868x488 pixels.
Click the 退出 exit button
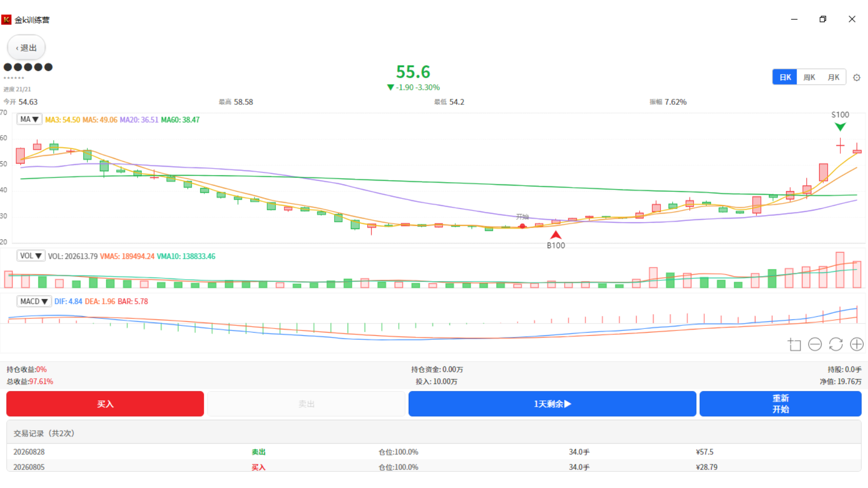tap(26, 47)
